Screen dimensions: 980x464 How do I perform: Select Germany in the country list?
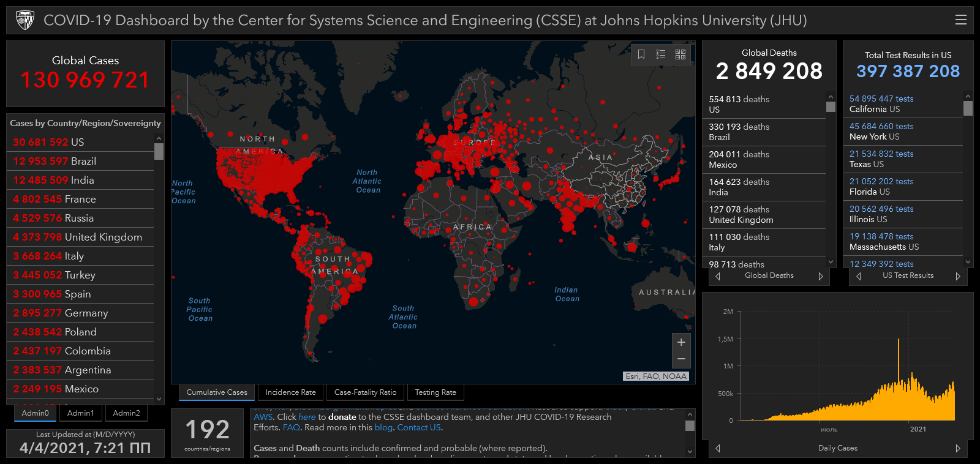click(x=80, y=313)
